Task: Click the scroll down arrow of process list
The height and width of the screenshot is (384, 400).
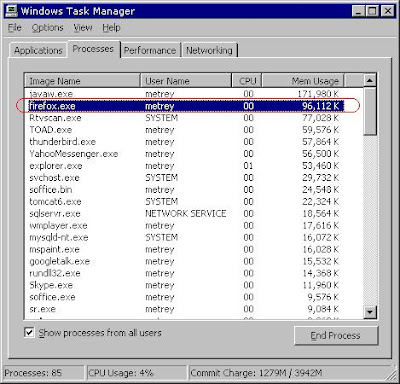Action: pos(370,312)
